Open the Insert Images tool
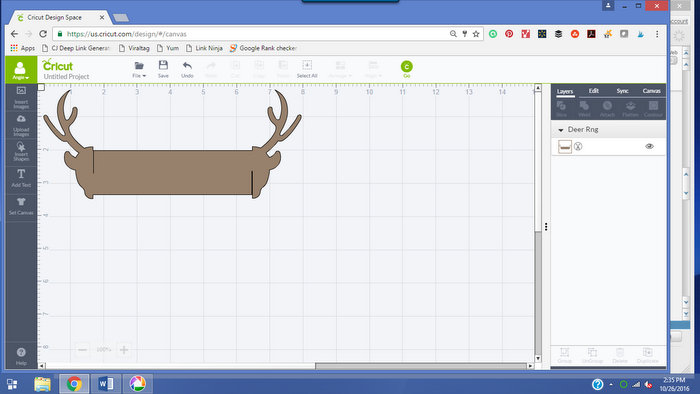The image size is (700, 394). pos(21,97)
